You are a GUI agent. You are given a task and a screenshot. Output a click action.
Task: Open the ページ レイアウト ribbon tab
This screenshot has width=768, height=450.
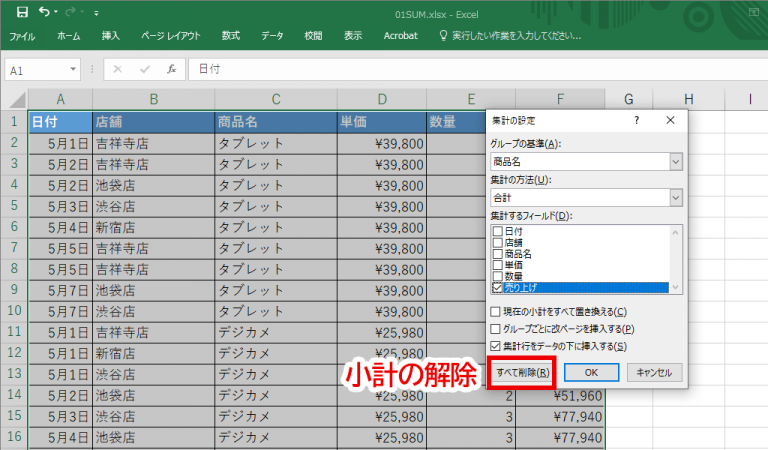171,36
